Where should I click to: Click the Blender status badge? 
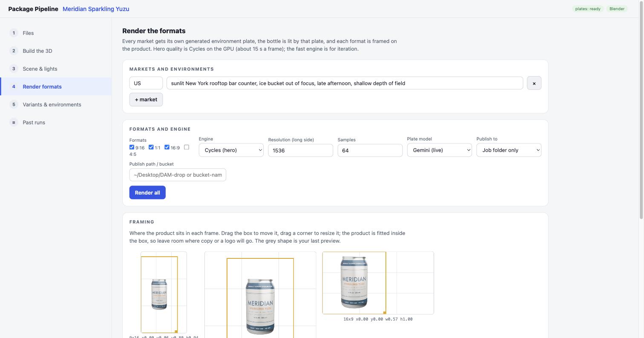tap(617, 9)
